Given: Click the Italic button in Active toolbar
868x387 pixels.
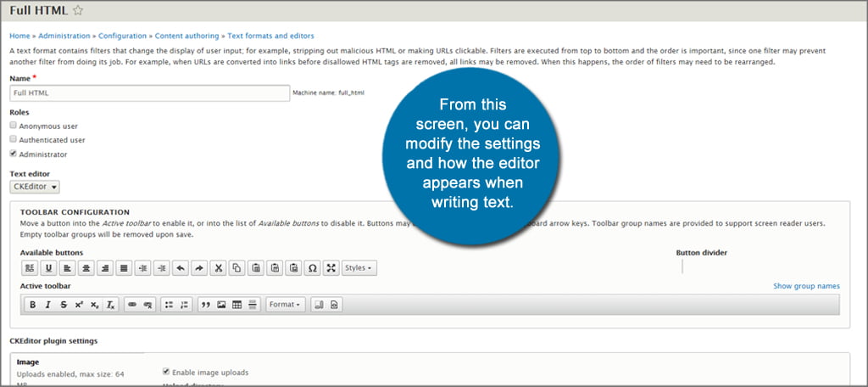Looking at the screenshot, I should (x=48, y=305).
